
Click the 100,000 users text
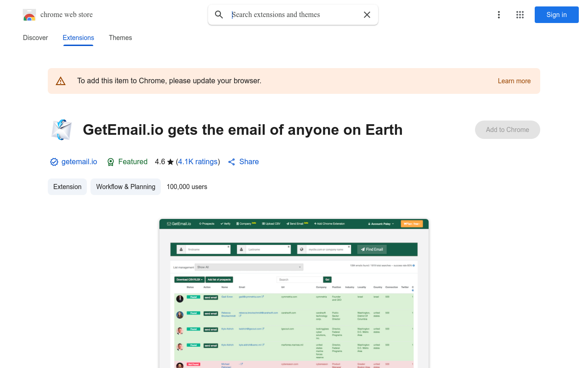click(187, 187)
